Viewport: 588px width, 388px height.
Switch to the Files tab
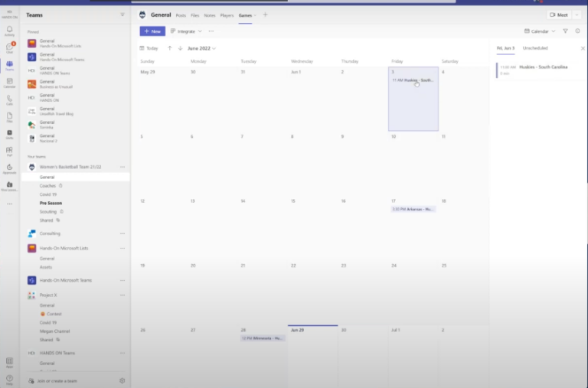(194, 15)
